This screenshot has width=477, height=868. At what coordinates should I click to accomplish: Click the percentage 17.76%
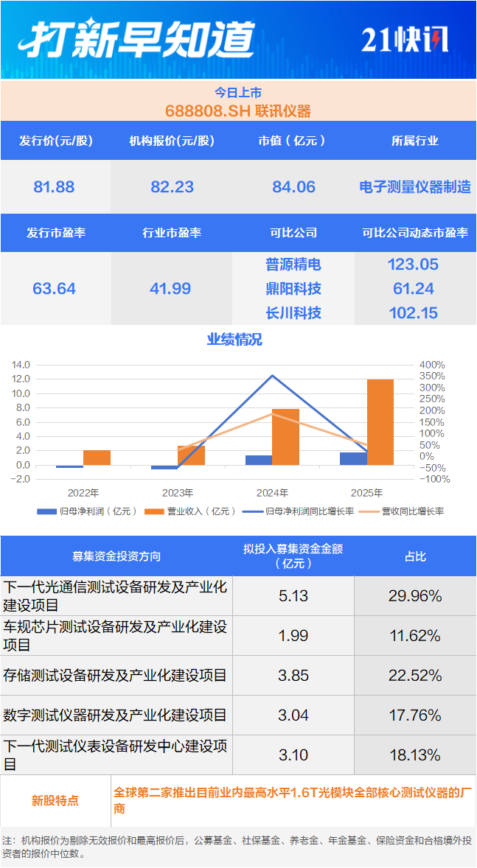pyautogui.click(x=415, y=715)
